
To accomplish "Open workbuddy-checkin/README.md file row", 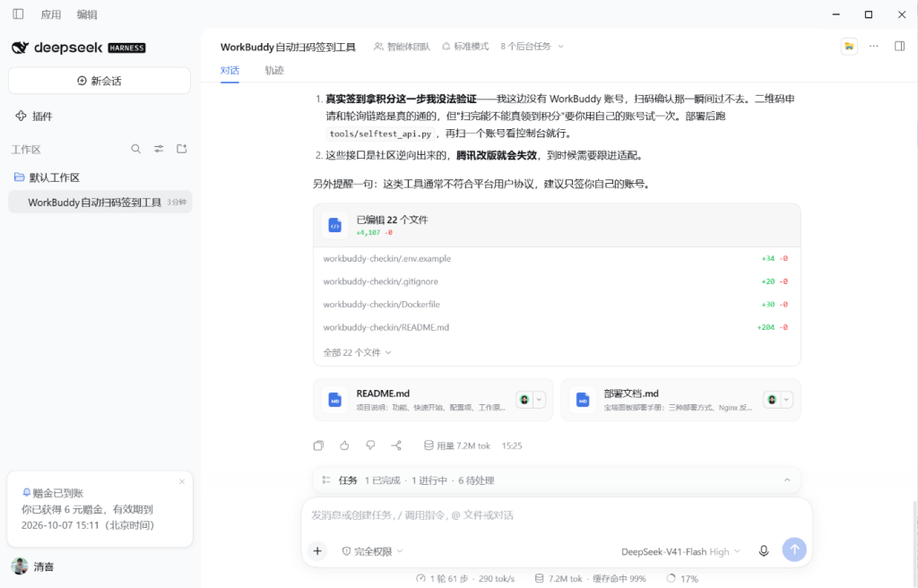I will [x=556, y=327].
